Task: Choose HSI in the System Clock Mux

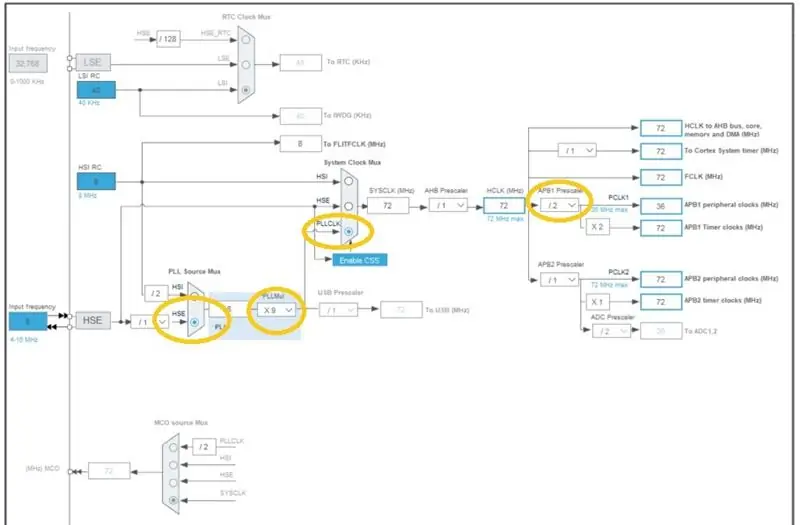Action: coord(348,181)
